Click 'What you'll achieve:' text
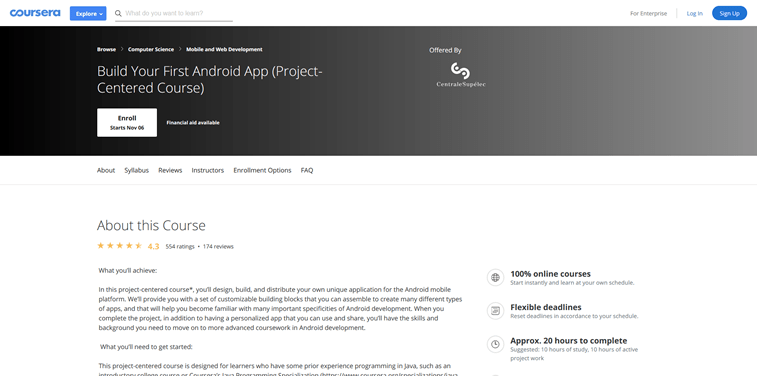Screen dimensions: 757x376 [127, 270]
